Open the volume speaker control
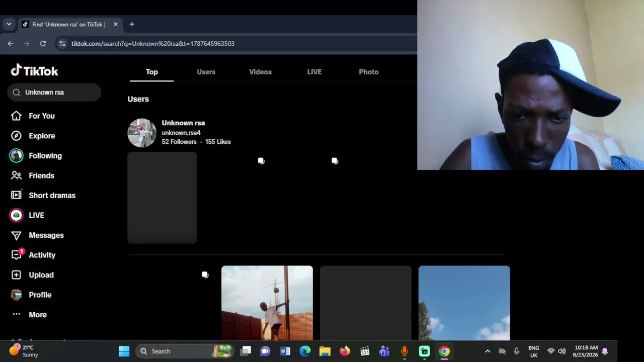The width and height of the screenshot is (644, 362). coord(562,351)
